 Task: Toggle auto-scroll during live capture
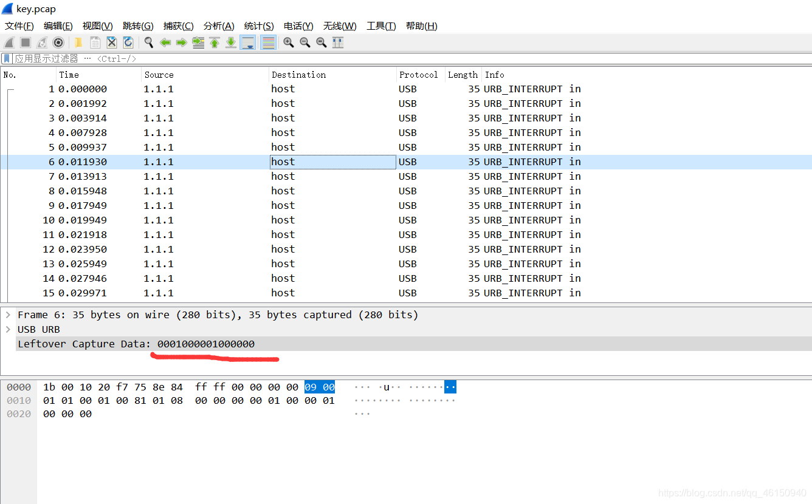[x=248, y=43]
